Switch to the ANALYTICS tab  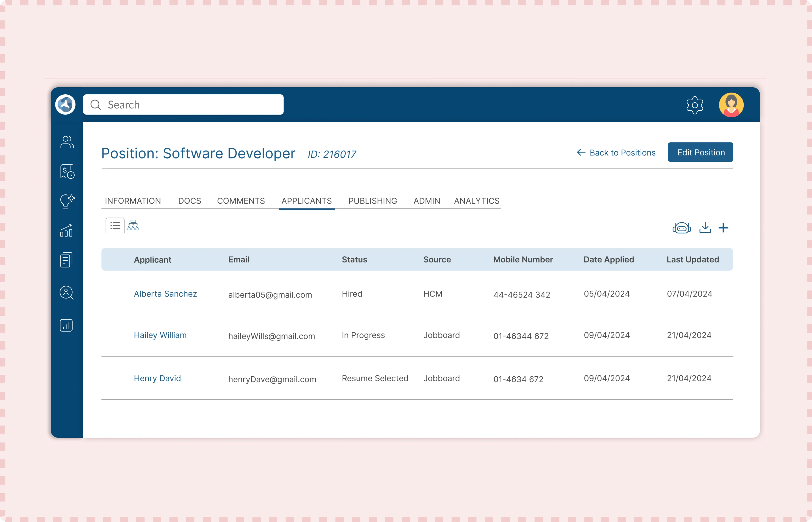pyautogui.click(x=476, y=201)
